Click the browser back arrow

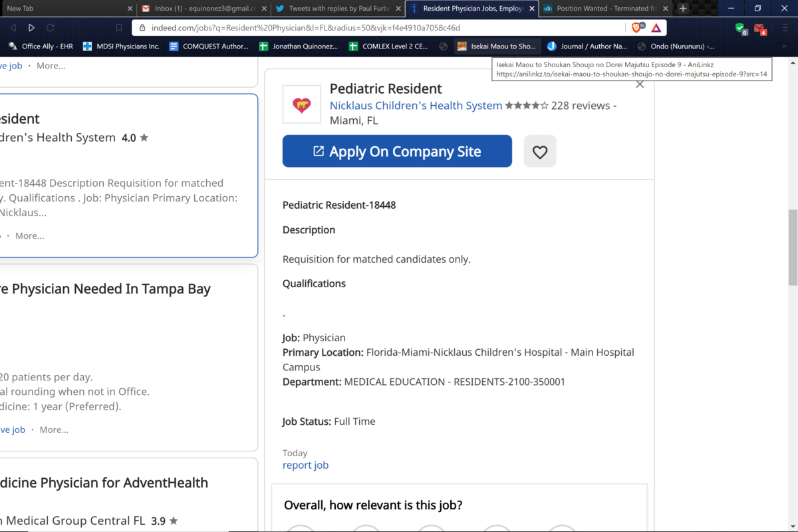pos(13,28)
